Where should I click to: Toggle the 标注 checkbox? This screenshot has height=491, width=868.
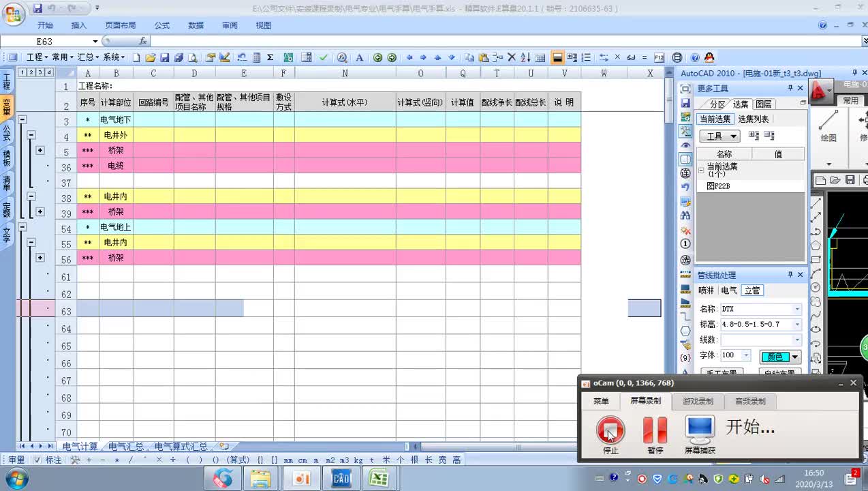(x=37, y=460)
